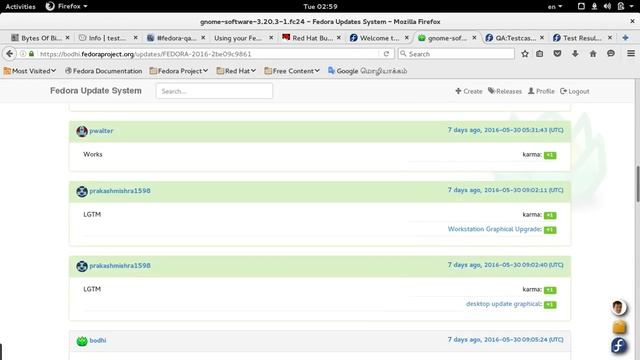Open Activities overview

(20, 7)
